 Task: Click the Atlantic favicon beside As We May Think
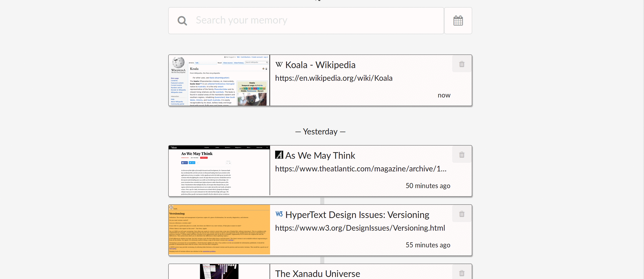[x=279, y=155]
